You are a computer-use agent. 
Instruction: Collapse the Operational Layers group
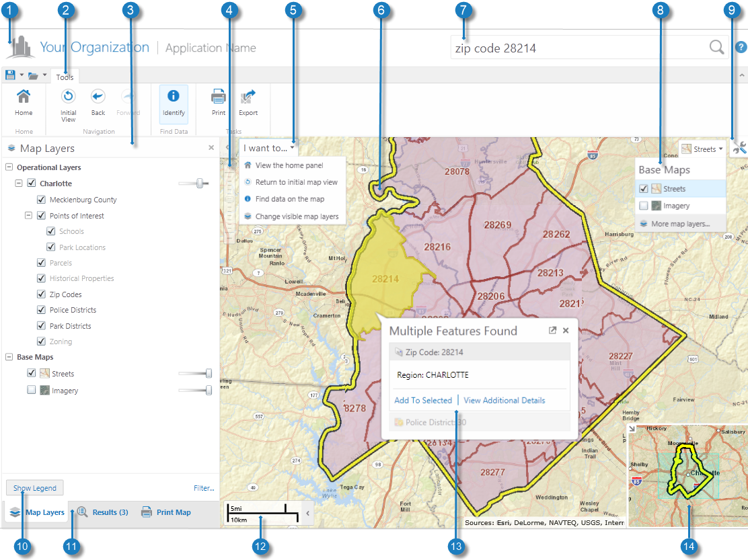(9, 167)
